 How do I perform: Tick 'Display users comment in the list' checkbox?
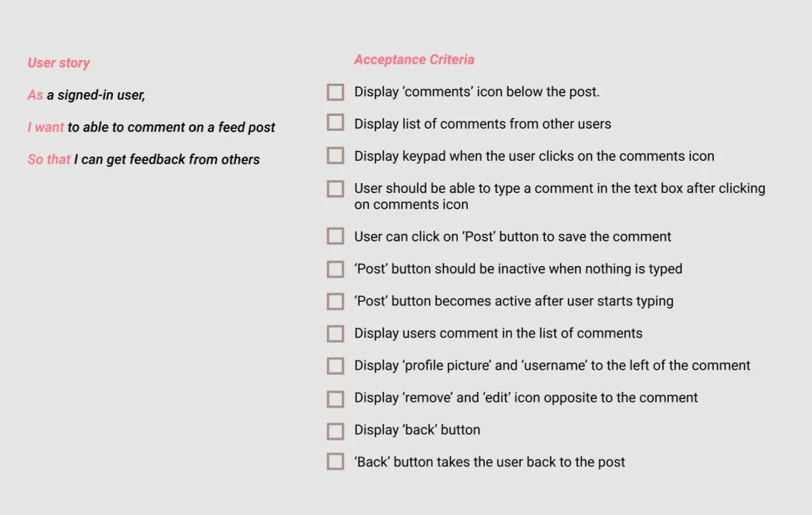[x=335, y=333]
